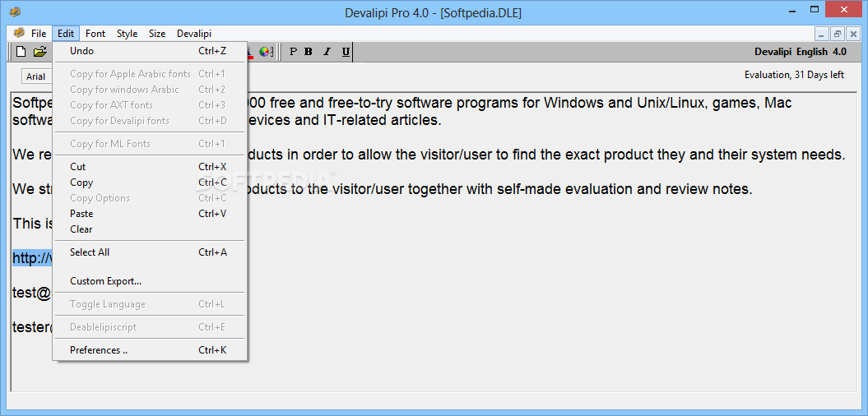Click Copy for Apple Arabic fonts entry
The height and width of the screenshot is (416, 868).
click(x=150, y=74)
